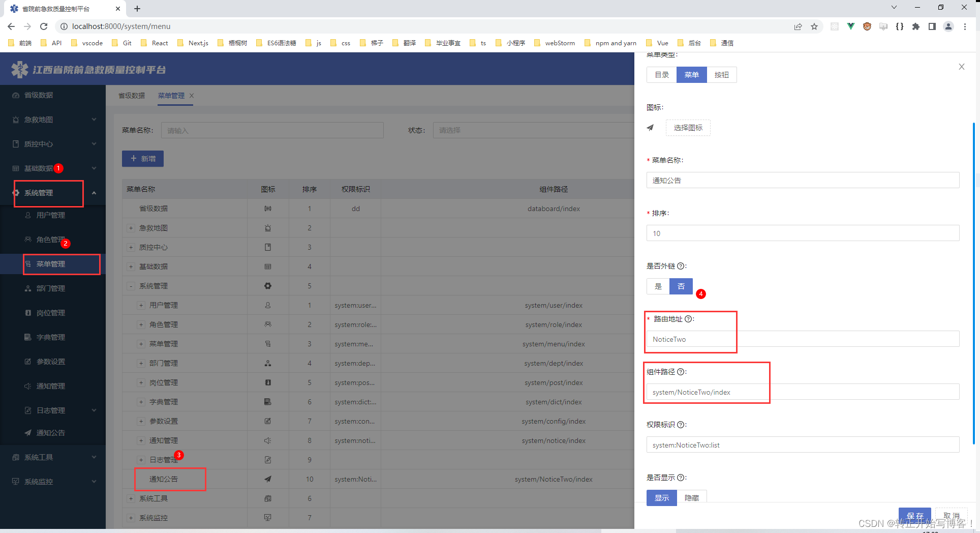Screen dimensions: 980x533
Task: Click the 新增 button
Action: point(143,159)
